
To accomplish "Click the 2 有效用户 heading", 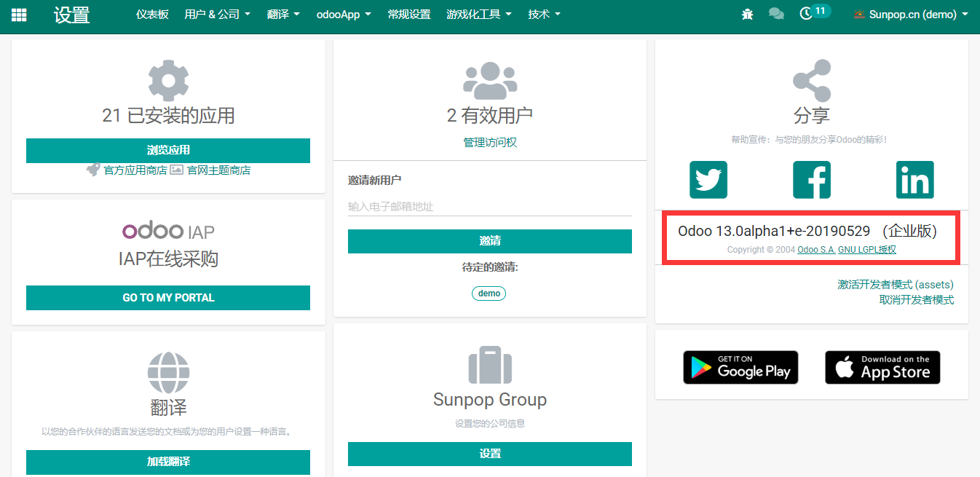I will coord(490,116).
